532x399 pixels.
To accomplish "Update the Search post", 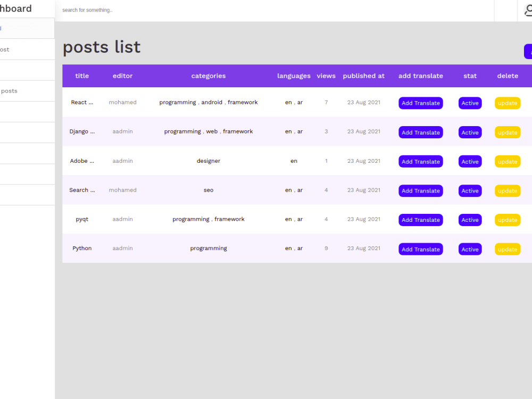I will pyautogui.click(x=507, y=190).
